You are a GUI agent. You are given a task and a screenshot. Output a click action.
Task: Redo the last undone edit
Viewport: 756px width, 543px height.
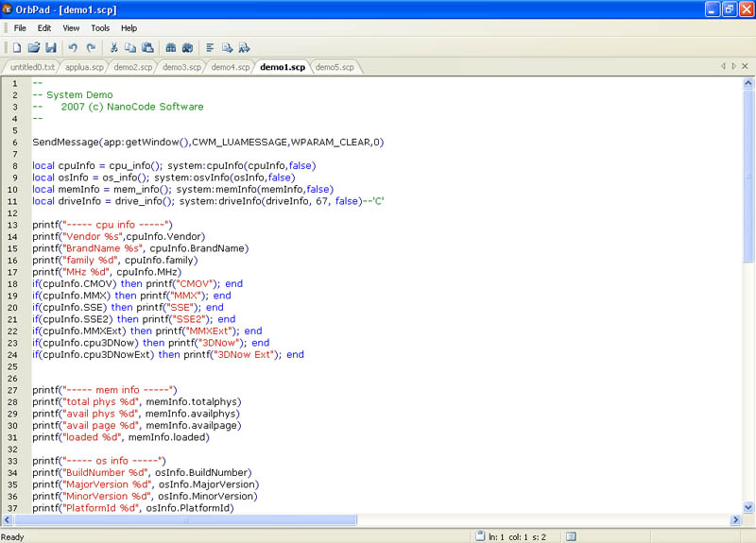91,47
